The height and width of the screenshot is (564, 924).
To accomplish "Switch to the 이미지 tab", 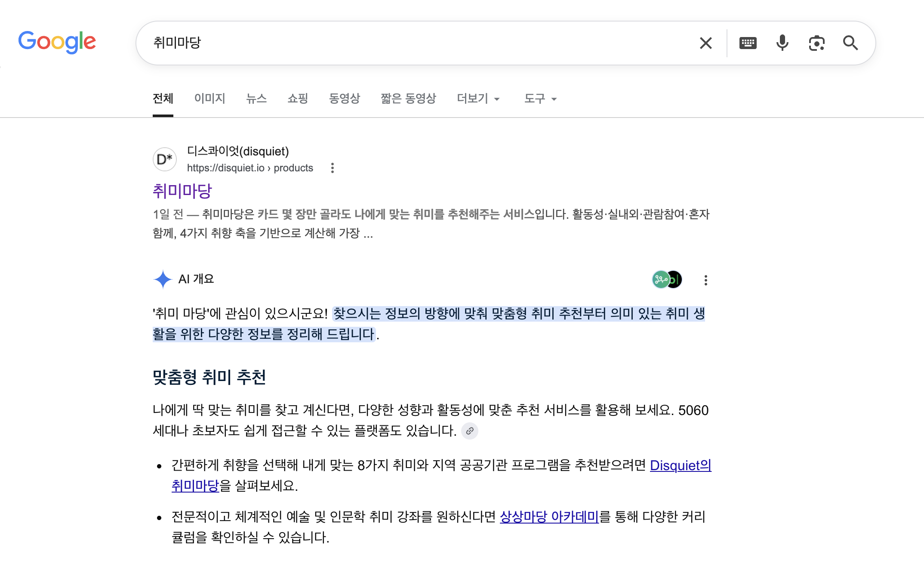I will point(210,99).
